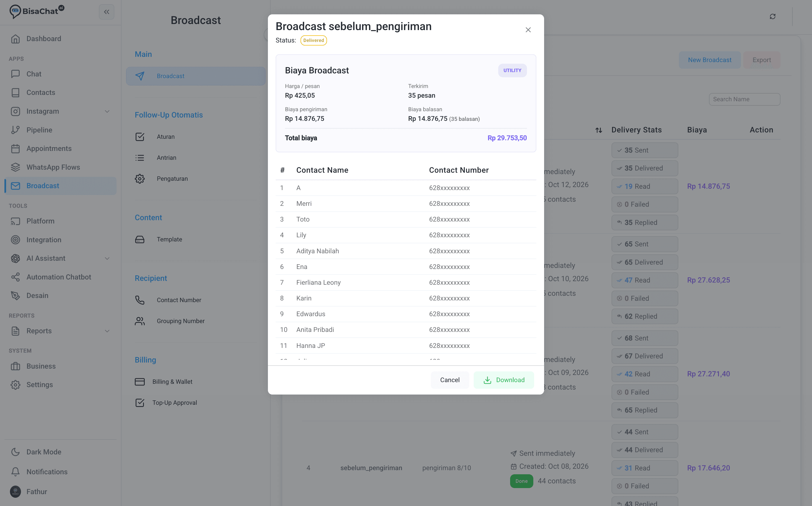Collapse the sidebar with double-chevron icon
The height and width of the screenshot is (506, 812).
(107, 12)
